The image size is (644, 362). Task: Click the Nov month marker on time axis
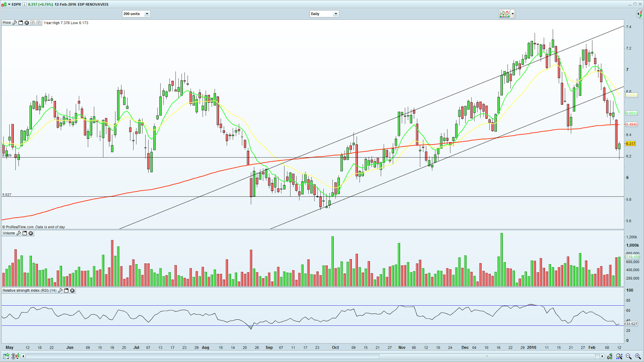pyautogui.click(x=402, y=348)
